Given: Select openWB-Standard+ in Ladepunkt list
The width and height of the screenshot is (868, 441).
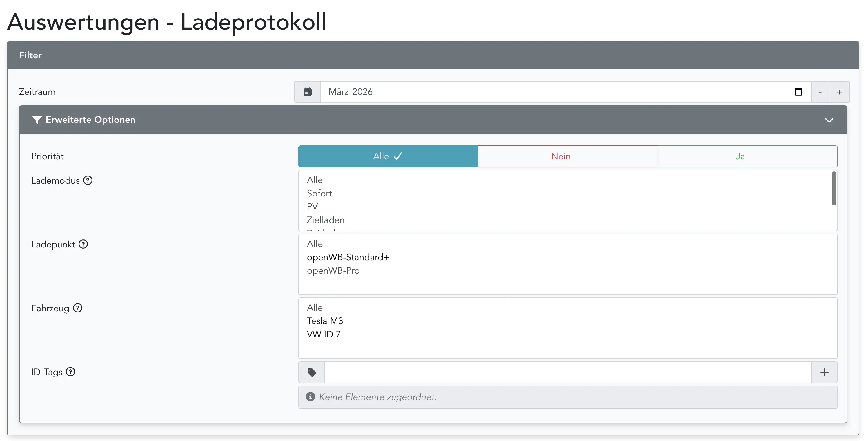Looking at the screenshot, I should point(348,257).
